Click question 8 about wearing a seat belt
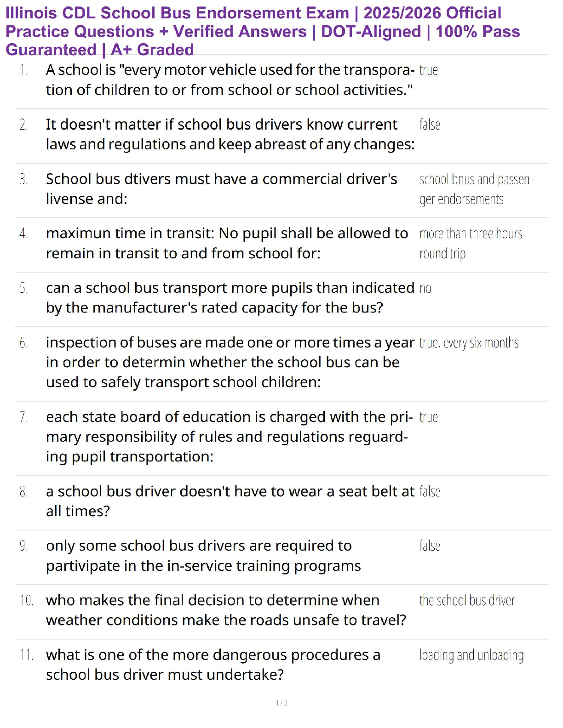Viewport: 563px width, 728px height. 230,501
